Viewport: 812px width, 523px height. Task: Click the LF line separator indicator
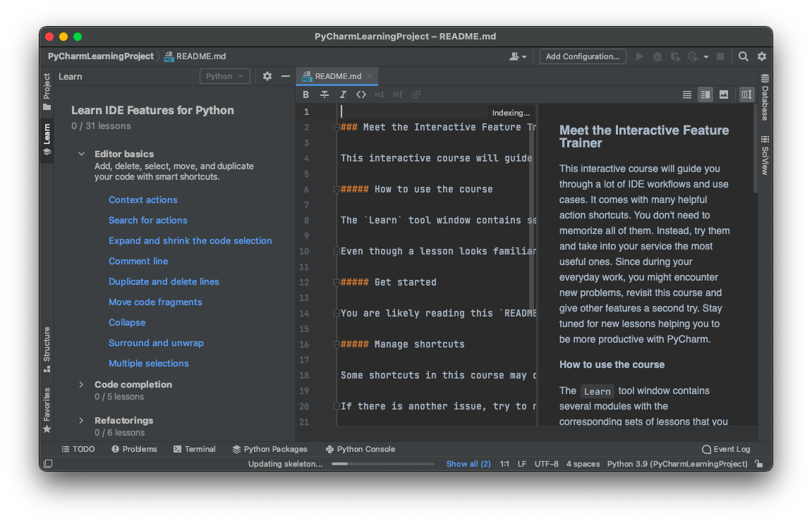[522, 464]
